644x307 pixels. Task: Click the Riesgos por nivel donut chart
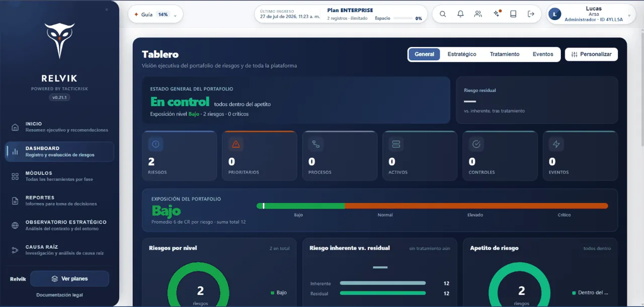(198, 284)
